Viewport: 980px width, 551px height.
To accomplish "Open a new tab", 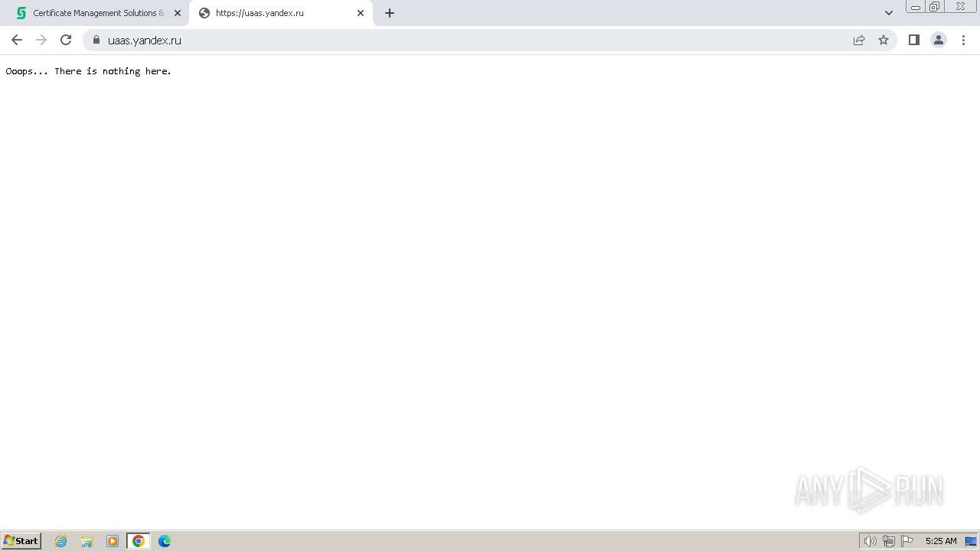I will pyautogui.click(x=390, y=13).
